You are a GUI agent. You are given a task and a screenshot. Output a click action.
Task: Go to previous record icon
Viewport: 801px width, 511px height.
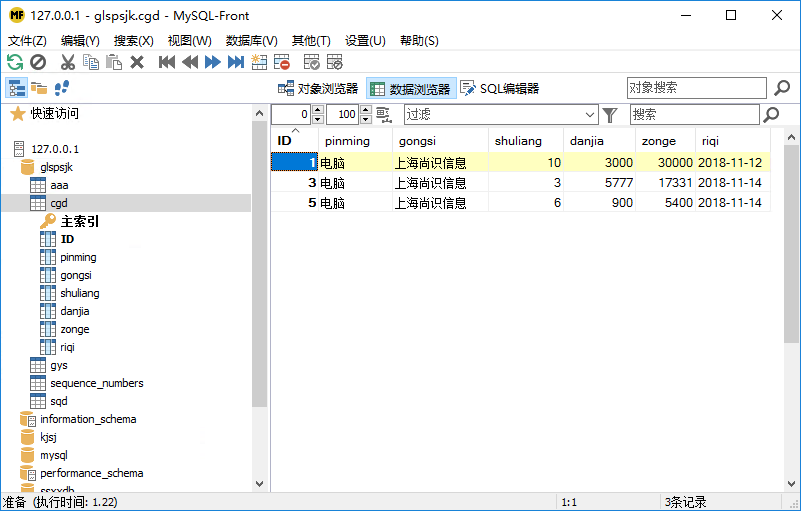point(190,62)
